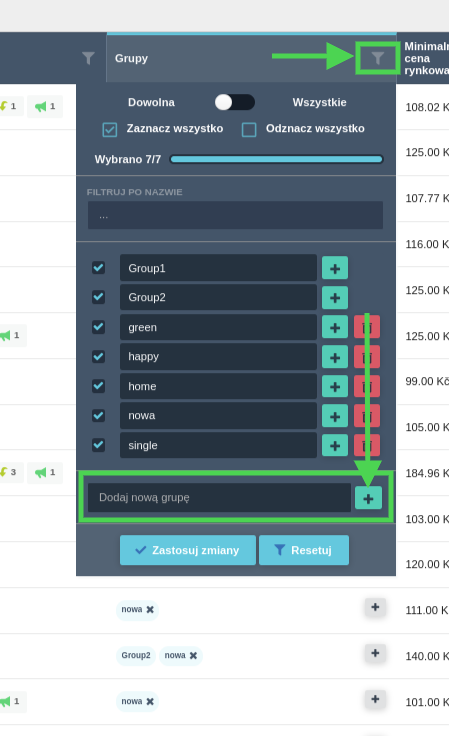Focus the Dodaj nową grupę field
Screen dimensions: 449x736
click(219, 498)
